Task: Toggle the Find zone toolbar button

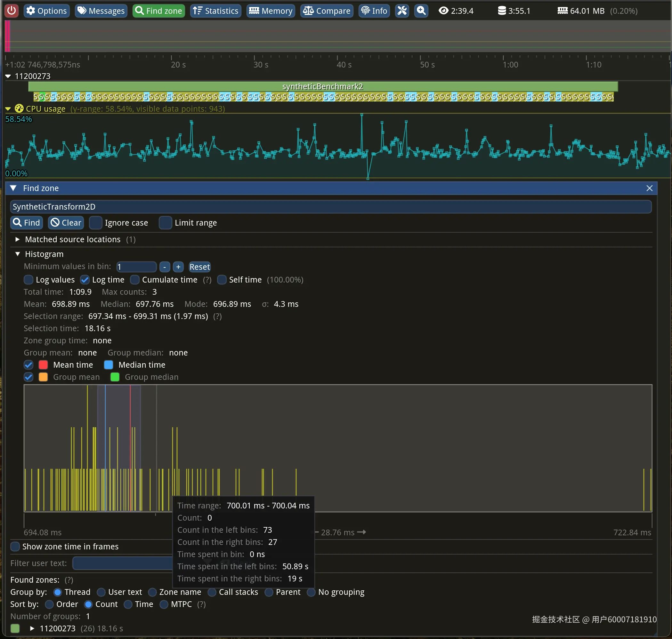Action: pyautogui.click(x=158, y=11)
